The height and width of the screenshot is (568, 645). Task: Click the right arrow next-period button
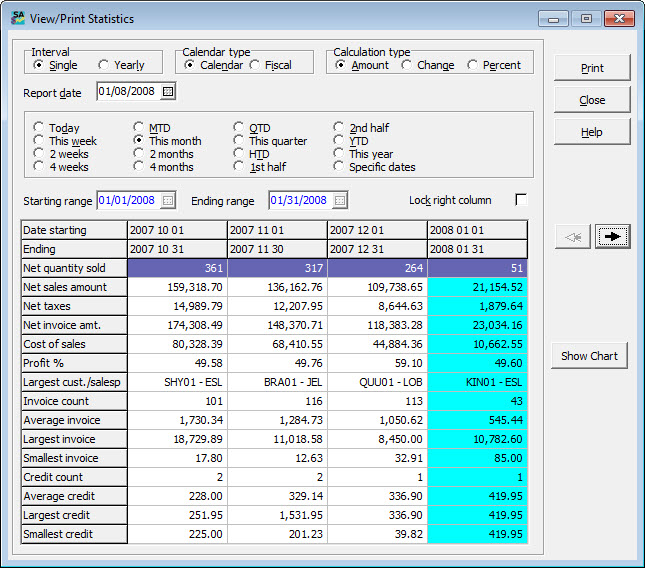(x=612, y=236)
